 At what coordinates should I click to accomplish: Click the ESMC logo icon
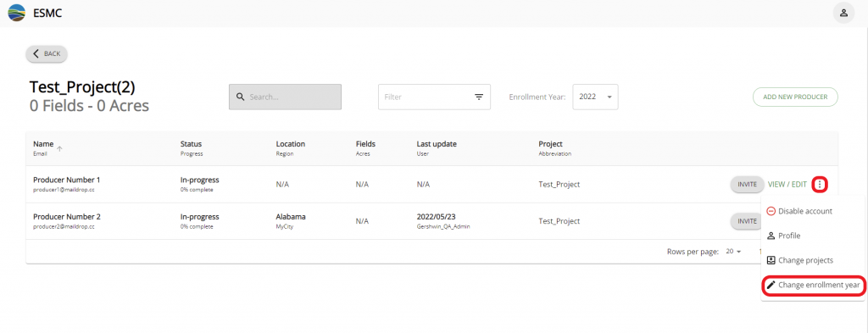17,13
